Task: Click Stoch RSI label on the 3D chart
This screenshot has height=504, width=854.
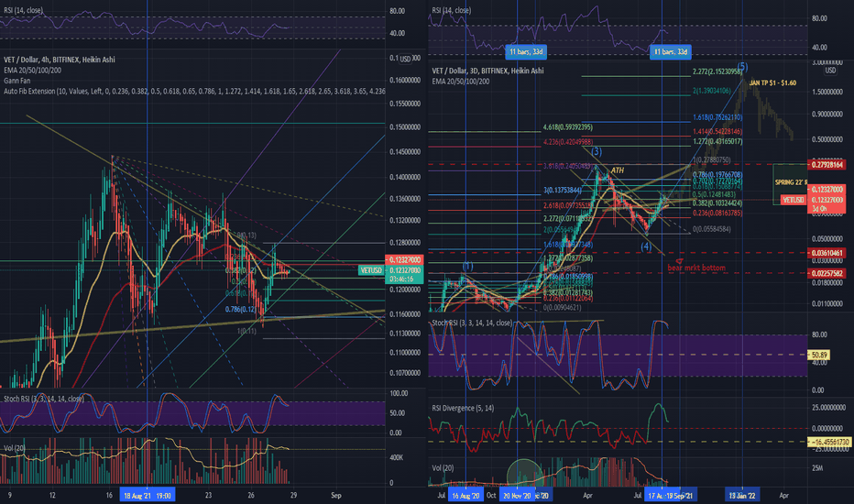Action: click(x=472, y=323)
